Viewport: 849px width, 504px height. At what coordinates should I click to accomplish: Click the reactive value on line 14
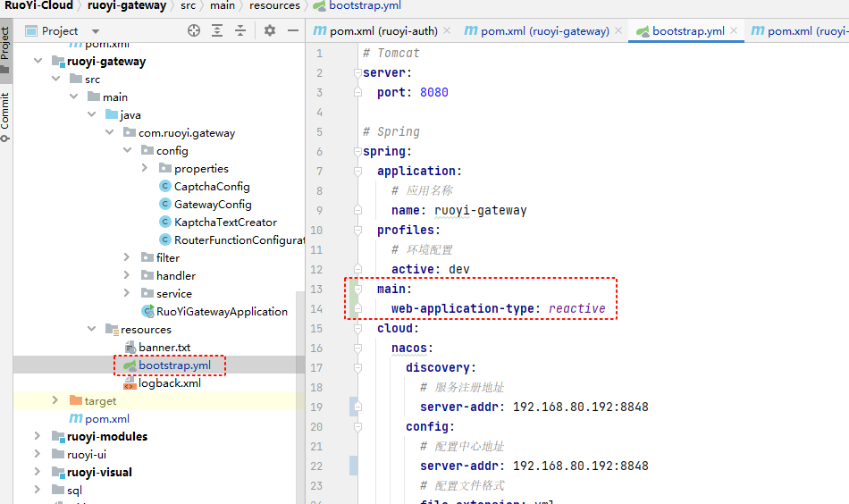click(576, 308)
